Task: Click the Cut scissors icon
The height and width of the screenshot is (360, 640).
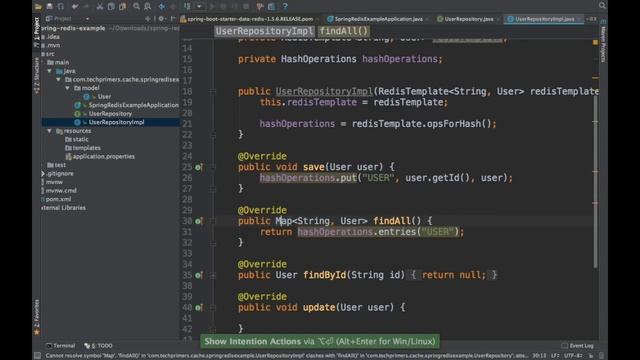Action: tap(100, 6)
